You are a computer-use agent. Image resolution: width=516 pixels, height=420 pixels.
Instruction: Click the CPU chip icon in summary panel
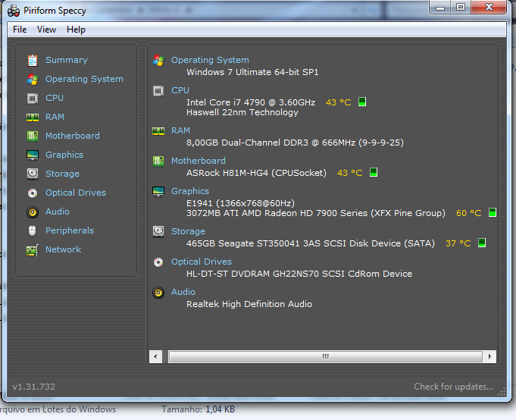[158, 90]
